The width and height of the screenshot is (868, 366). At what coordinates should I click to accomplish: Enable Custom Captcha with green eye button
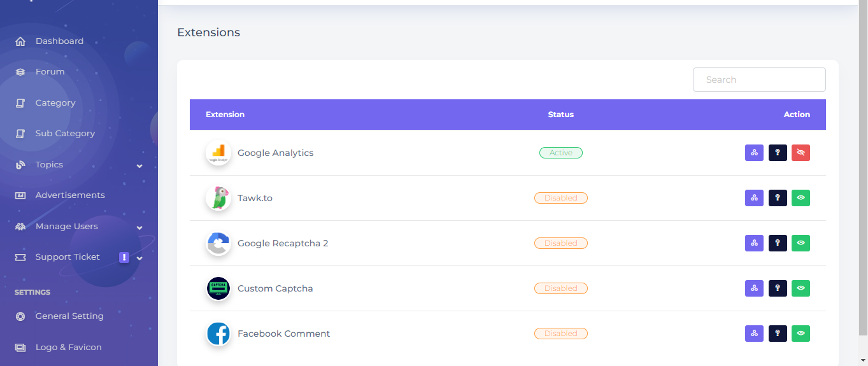(800, 288)
